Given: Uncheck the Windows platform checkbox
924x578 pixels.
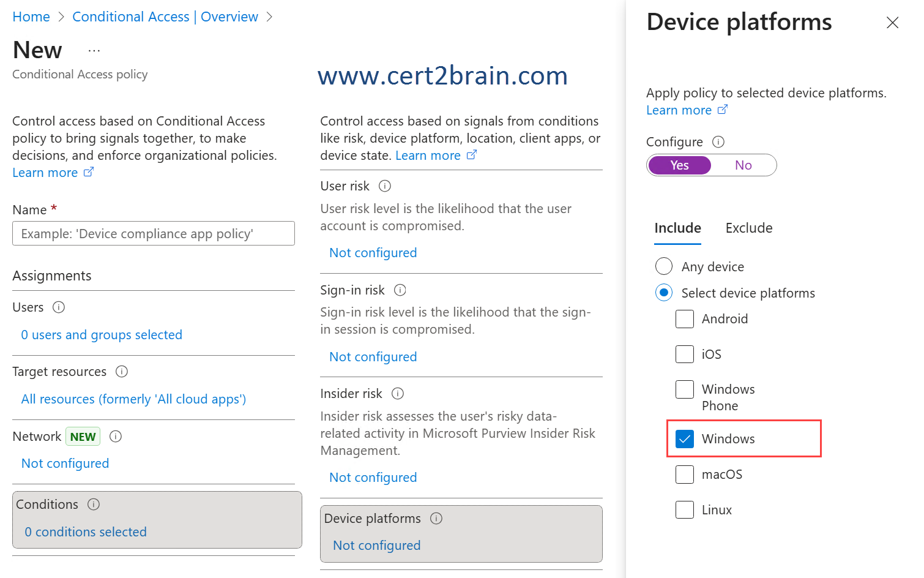Looking at the screenshot, I should tap(685, 439).
